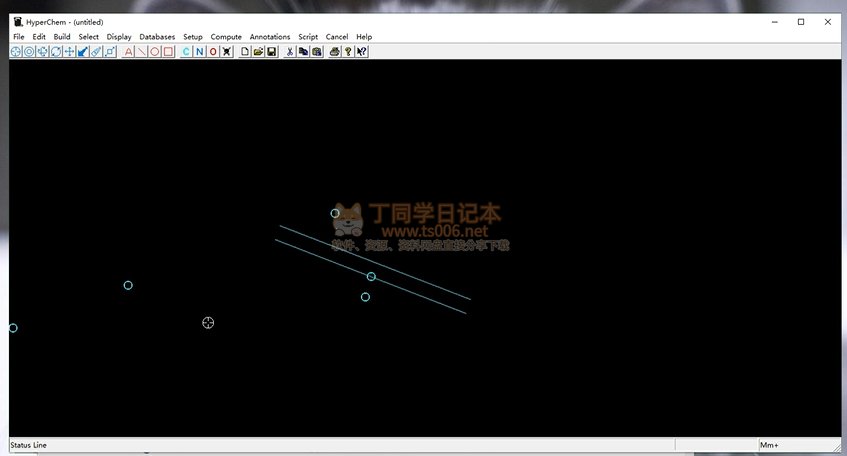Click the New document icon
The width and height of the screenshot is (847, 456).
point(245,51)
